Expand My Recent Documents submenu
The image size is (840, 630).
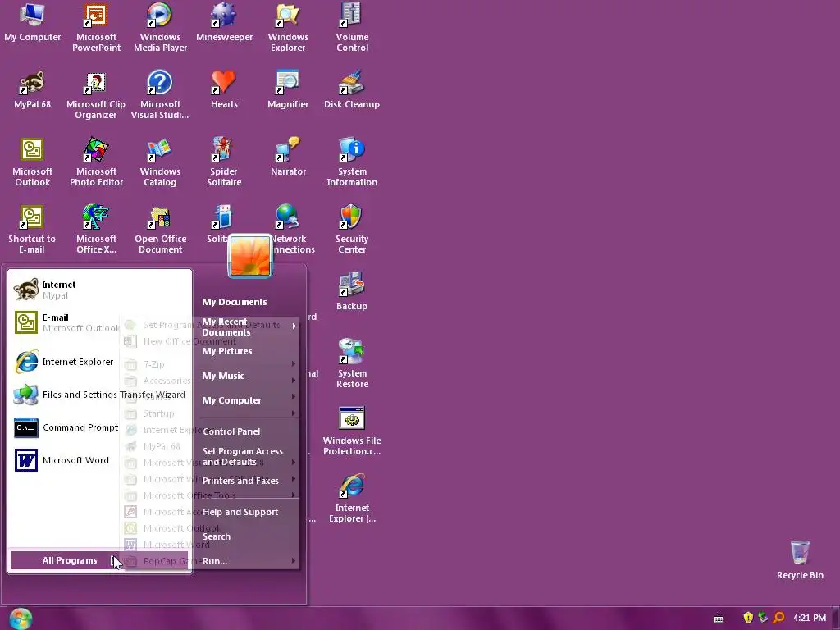coord(249,326)
